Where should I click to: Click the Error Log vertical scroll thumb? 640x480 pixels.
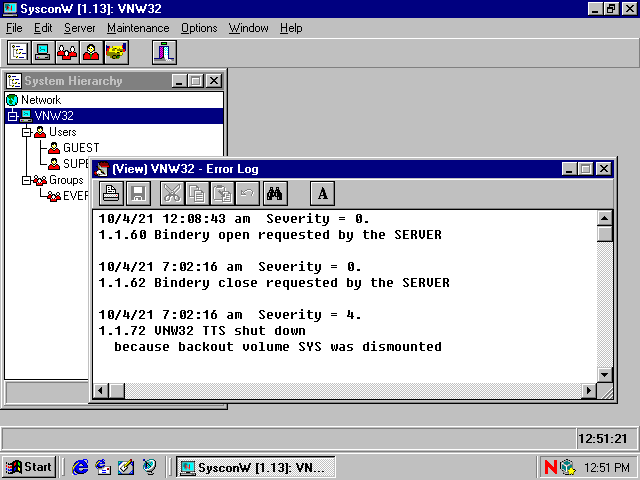click(x=604, y=234)
